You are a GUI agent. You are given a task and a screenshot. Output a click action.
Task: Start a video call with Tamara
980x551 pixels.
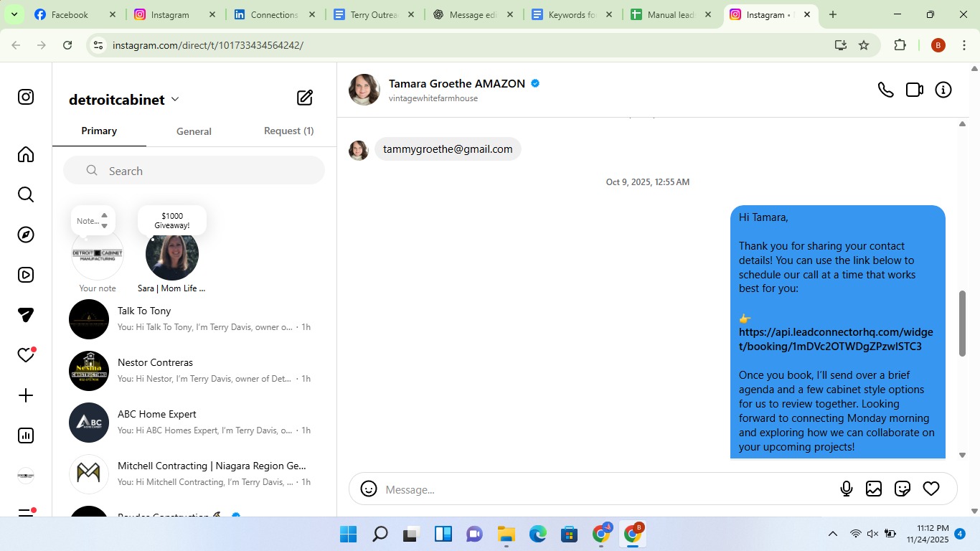coord(914,90)
